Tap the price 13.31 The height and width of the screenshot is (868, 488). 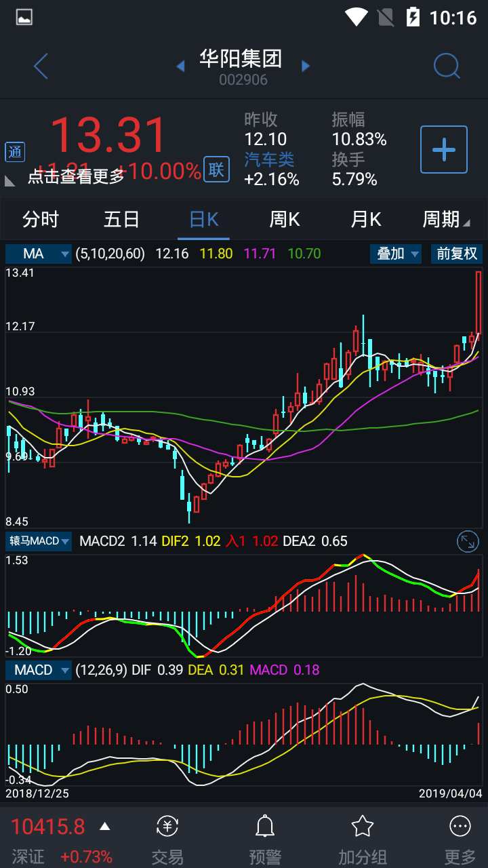tap(108, 135)
